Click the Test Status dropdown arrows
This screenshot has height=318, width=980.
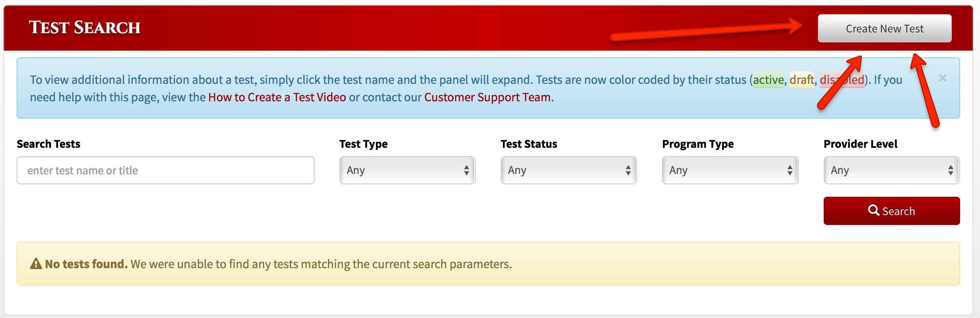tap(628, 170)
